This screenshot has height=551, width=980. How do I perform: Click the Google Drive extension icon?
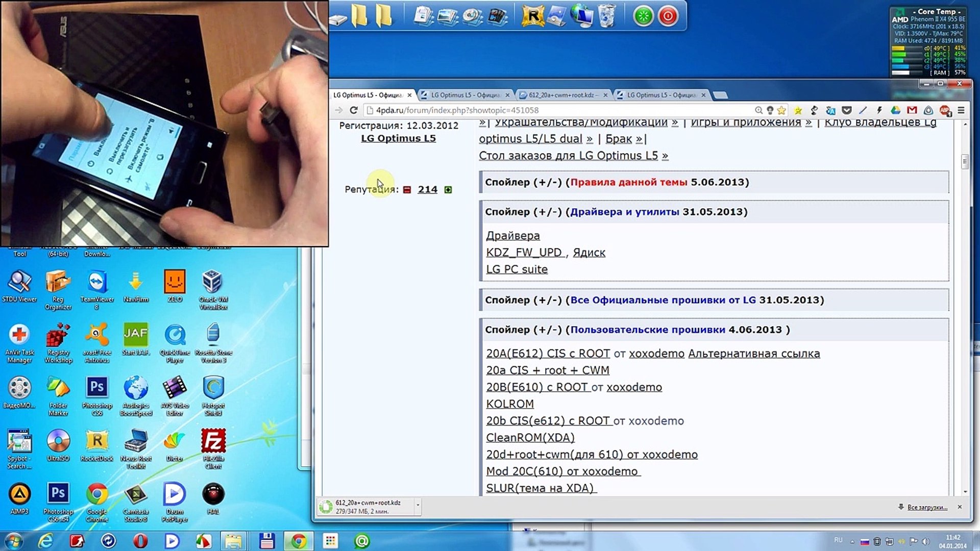pyautogui.click(x=895, y=110)
